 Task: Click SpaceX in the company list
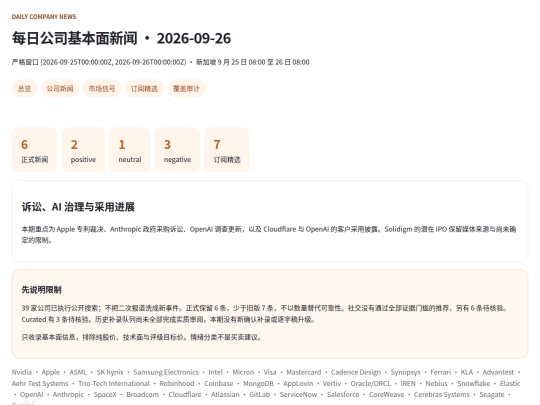(105, 395)
